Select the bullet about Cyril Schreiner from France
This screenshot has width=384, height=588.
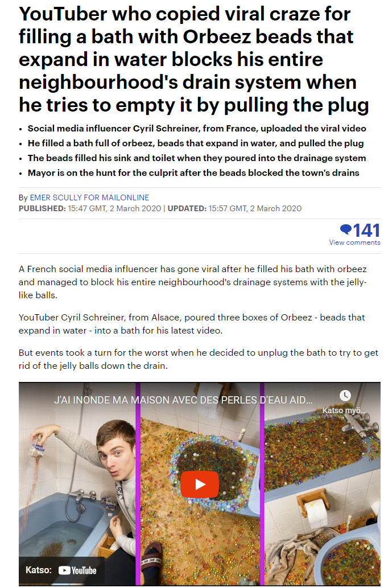(x=197, y=129)
